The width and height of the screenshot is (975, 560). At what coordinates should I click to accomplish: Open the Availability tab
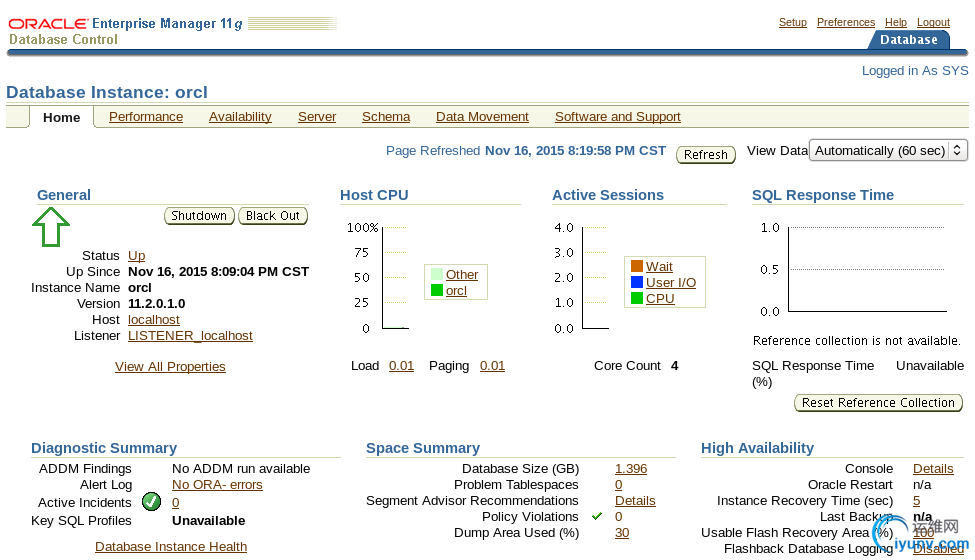[240, 117]
